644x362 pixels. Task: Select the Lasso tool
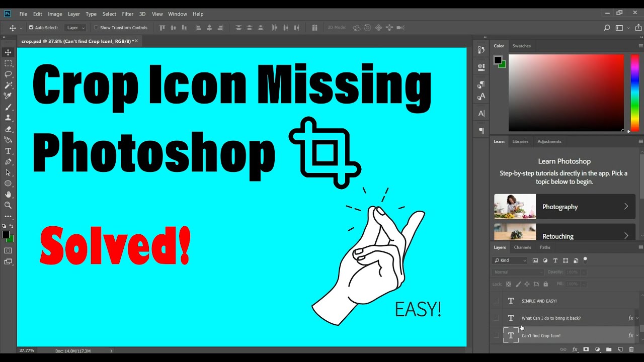[x=8, y=74]
